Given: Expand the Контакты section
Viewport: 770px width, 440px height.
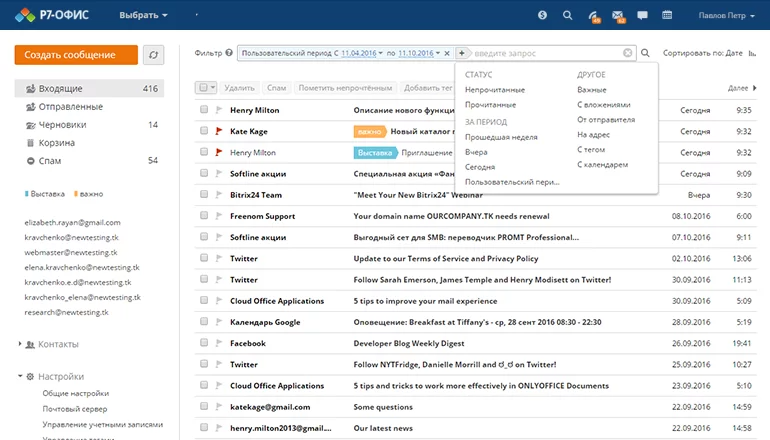Looking at the screenshot, I should 20,344.
